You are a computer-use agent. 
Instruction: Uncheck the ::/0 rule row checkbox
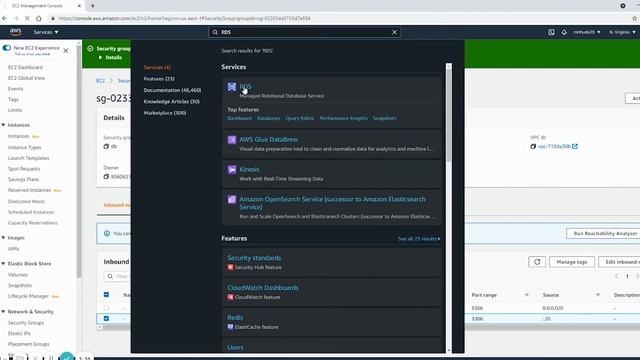(107, 318)
